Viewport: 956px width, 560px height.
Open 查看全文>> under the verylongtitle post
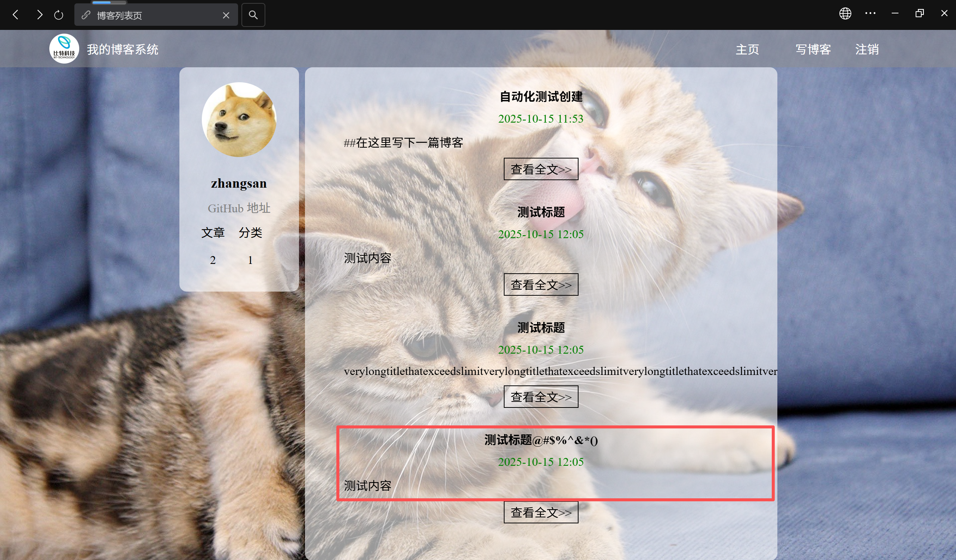pos(540,397)
